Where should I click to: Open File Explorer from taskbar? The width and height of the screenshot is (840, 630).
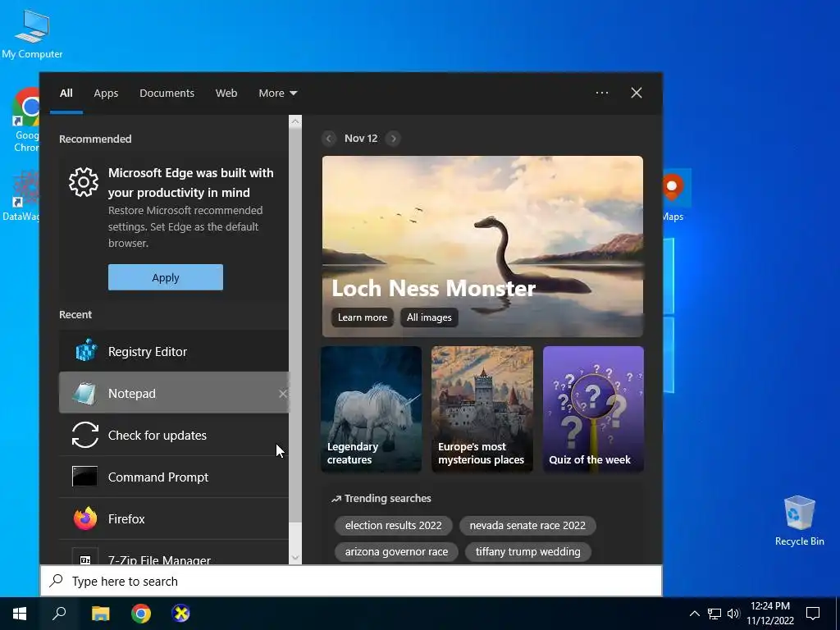100,614
